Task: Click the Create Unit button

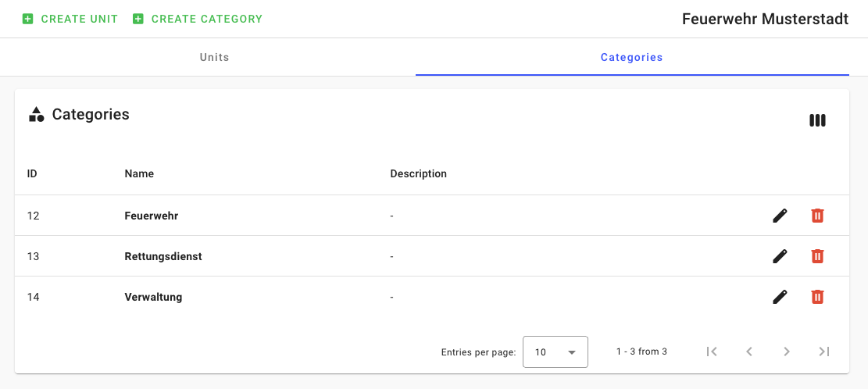Action: click(x=70, y=19)
